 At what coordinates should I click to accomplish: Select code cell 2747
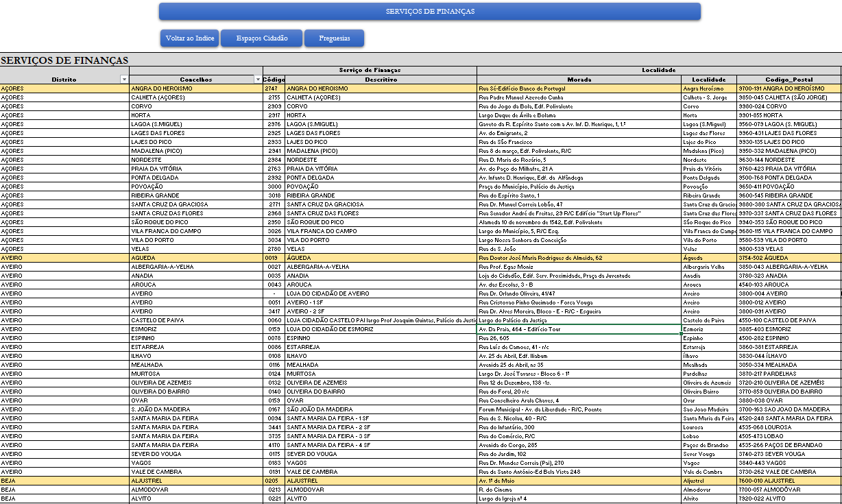coord(273,88)
